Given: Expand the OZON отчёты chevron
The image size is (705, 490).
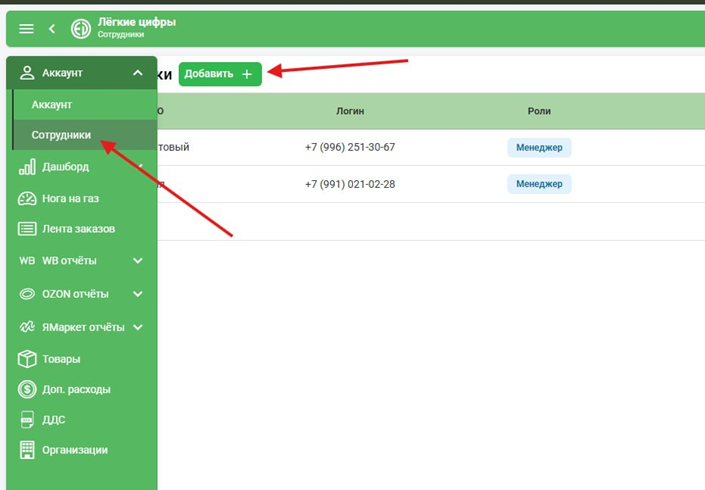Looking at the screenshot, I should (138, 294).
